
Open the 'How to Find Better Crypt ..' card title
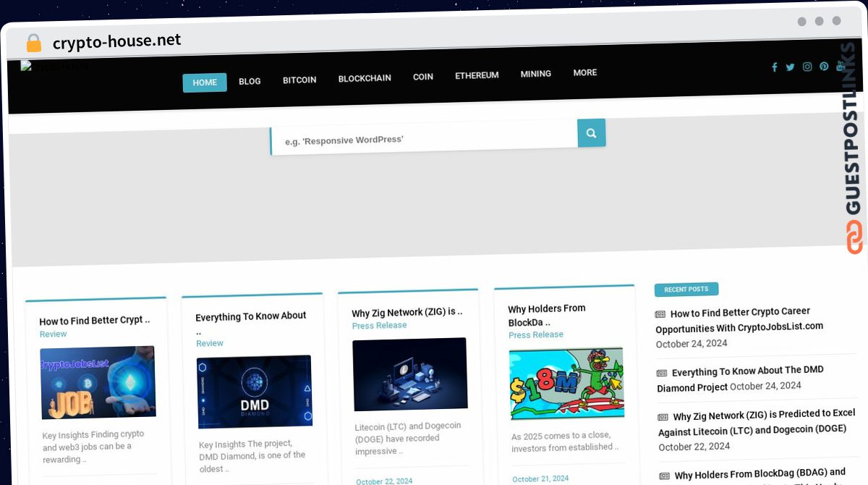[95, 321]
